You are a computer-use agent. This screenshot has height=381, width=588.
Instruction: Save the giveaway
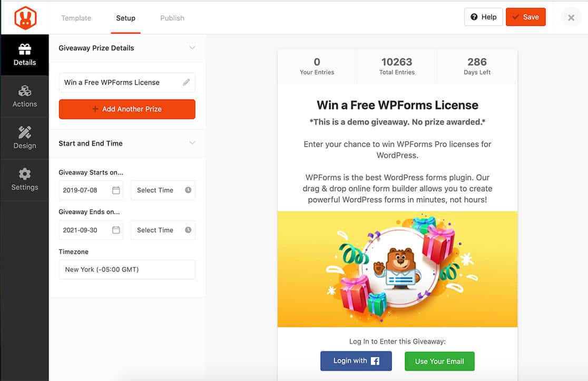pyautogui.click(x=525, y=17)
